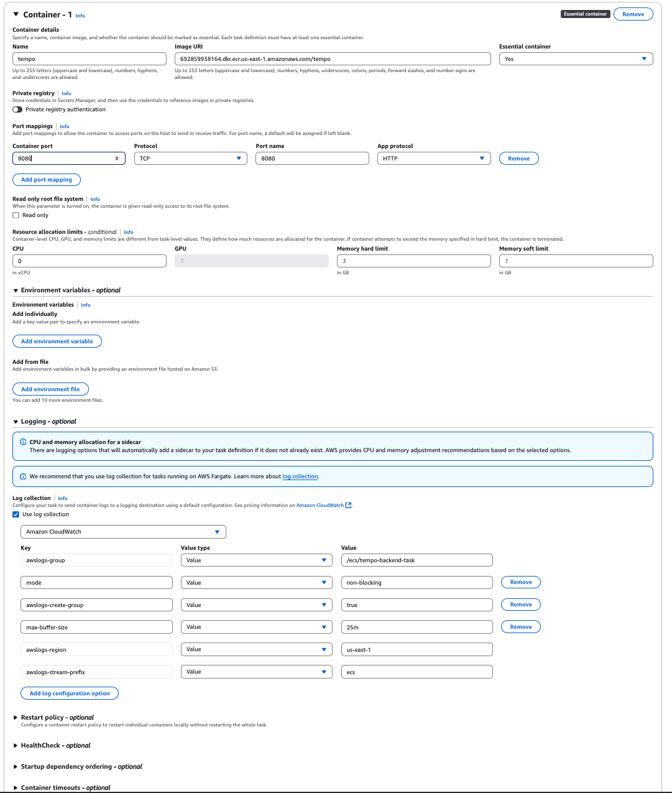The height and width of the screenshot is (793, 672).
Task: Click the mode key field
Action: [x=96, y=583]
